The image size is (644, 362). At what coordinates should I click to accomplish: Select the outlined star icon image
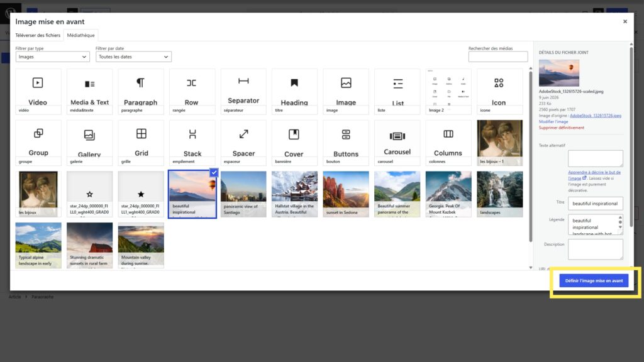pos(89,194)
